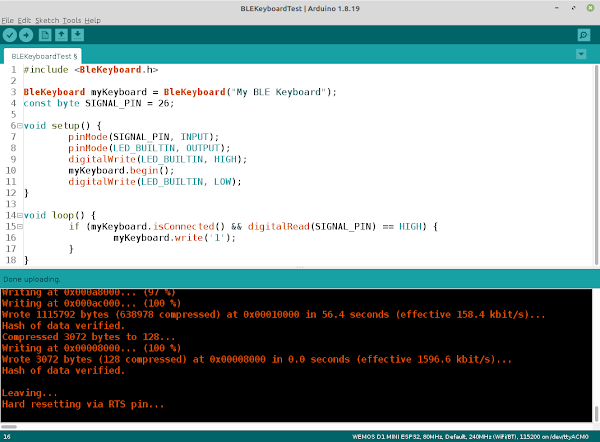Create a new sketch with the New icon
The image size is (600, 442).
(x=45, y=35)
